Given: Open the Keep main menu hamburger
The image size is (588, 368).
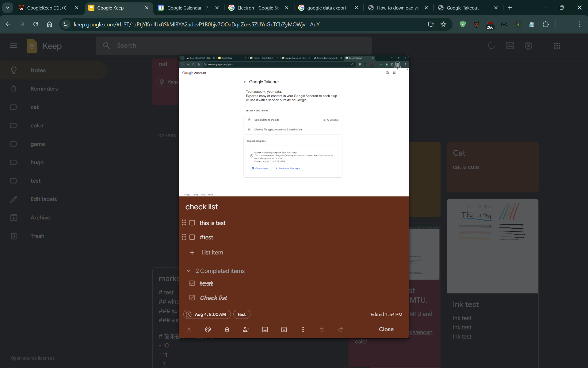Looking at the screenshot, I should click(x=13, y=46).
